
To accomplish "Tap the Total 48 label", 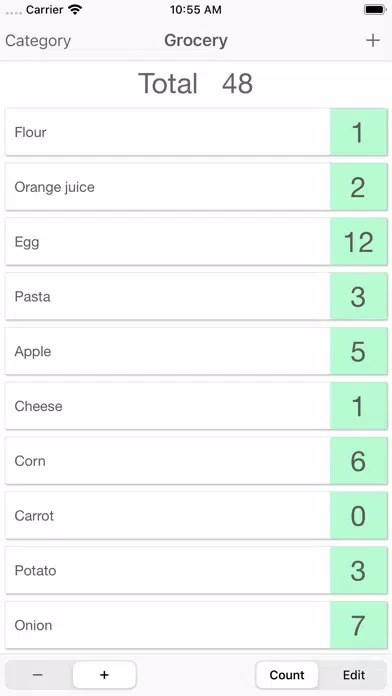I will pyautogui.click(x=196, y=83).
